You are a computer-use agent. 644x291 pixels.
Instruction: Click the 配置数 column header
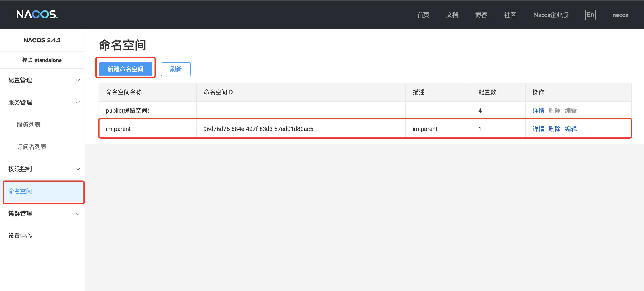[x=498, y=92]
